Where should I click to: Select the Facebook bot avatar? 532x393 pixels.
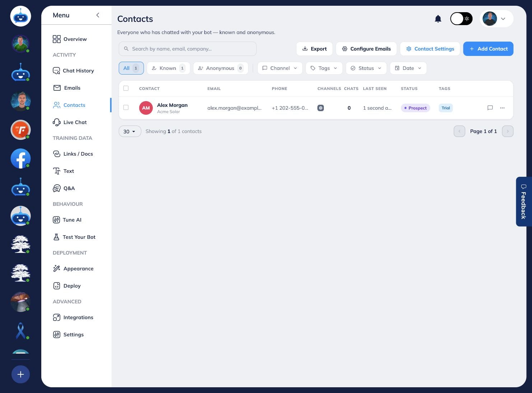pyautogui.click(x=20, y=158)
